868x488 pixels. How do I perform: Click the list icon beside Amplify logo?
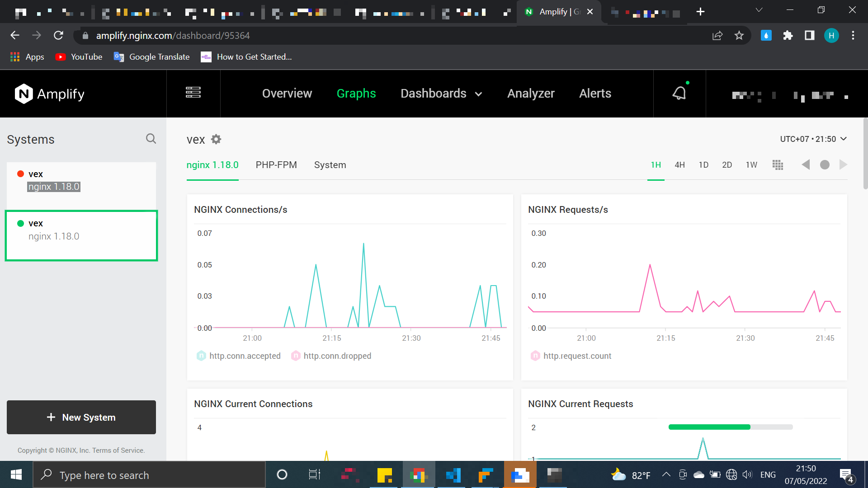(193, 93)
